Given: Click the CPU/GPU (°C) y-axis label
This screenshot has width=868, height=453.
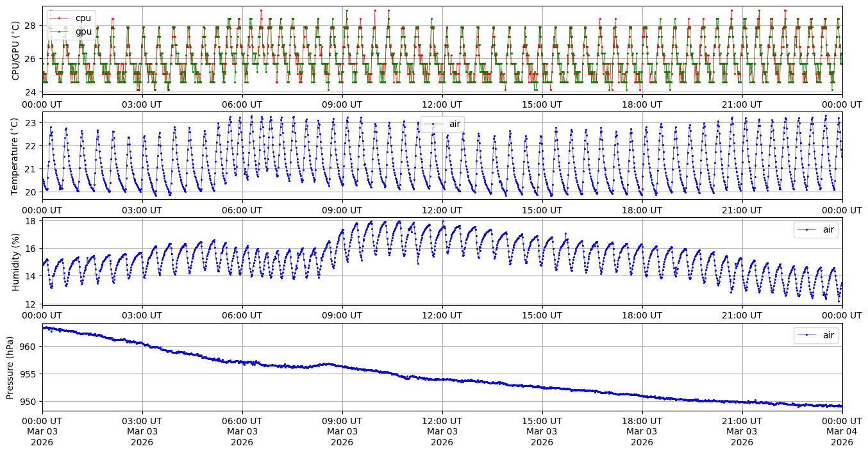Looking at the screenshot, I should pos(16,50).
